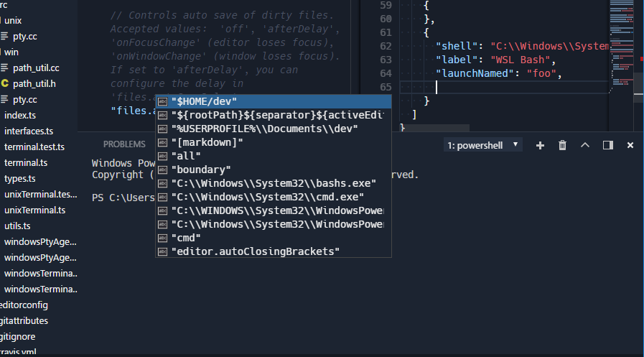This screenshot has height=357, width=644.
Task: Add a new terminal with plus icon
Action: pos(540,145)
